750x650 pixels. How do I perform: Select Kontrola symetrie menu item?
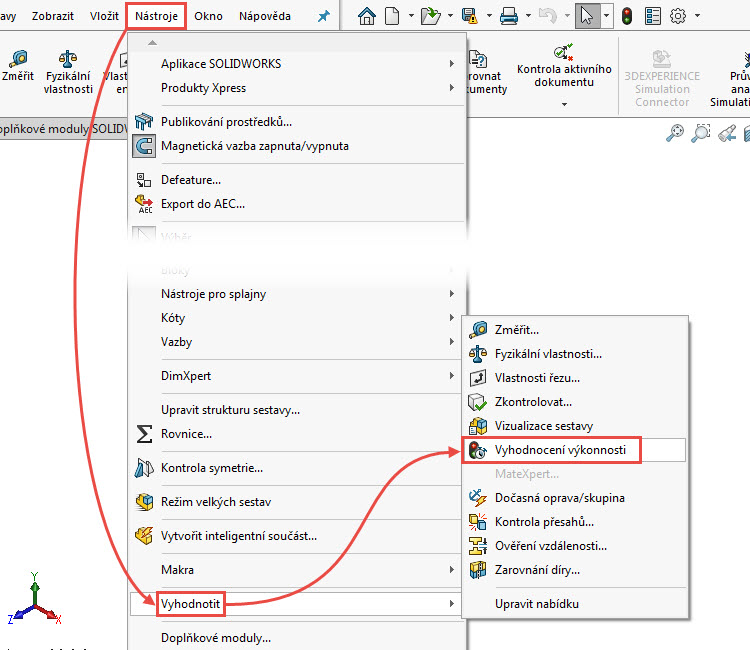tap(297, 468)
